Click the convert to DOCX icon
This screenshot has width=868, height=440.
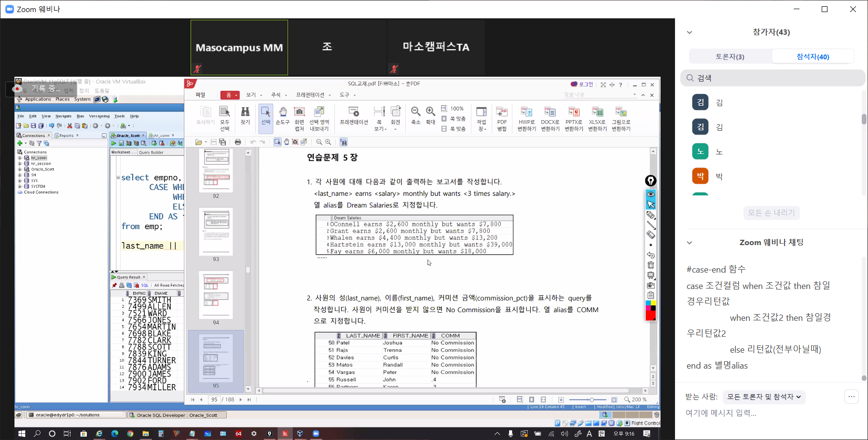point(550,116)
